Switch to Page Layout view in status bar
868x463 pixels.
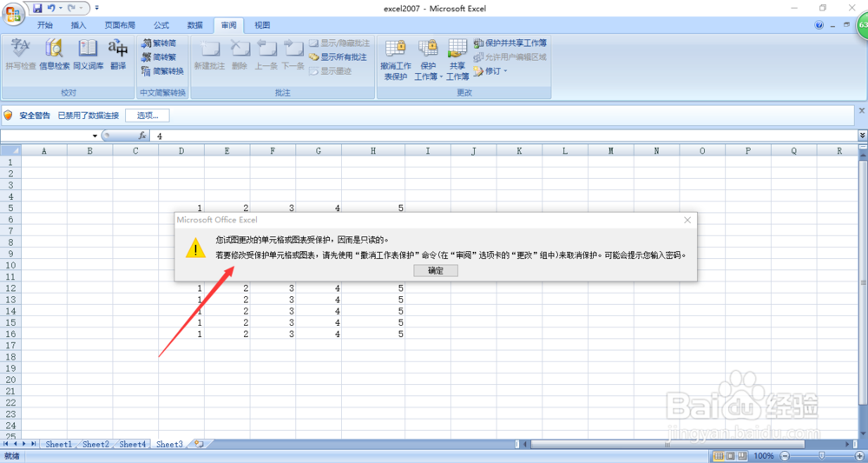[730, 456]
